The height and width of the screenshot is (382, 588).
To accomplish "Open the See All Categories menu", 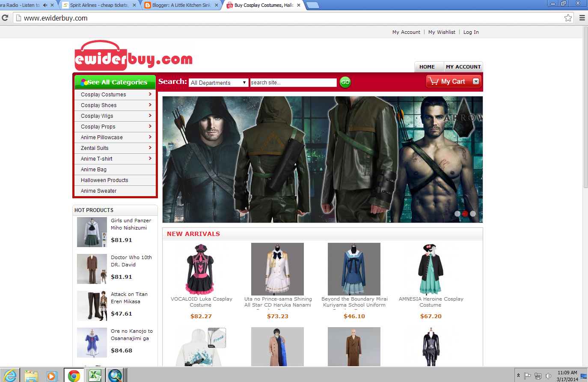I will [x=115, y=82].
